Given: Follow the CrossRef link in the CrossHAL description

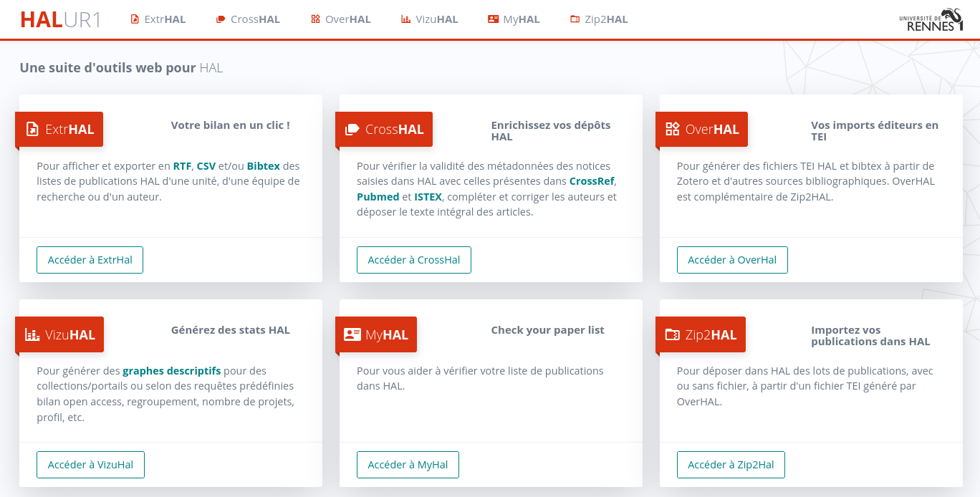Looking at the screenshot, I should (x=592, y=181).
